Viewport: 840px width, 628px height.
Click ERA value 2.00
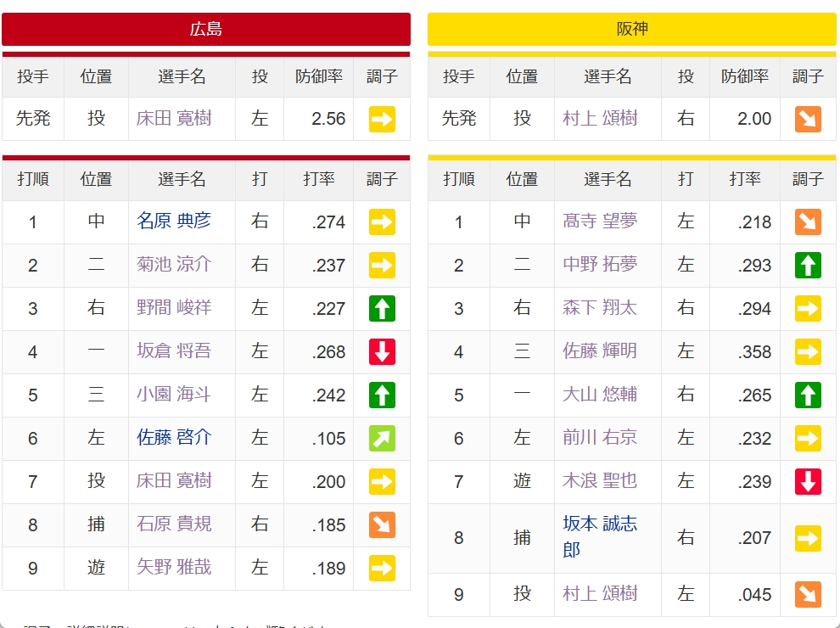pyautogui.click(x=754, y=119)
